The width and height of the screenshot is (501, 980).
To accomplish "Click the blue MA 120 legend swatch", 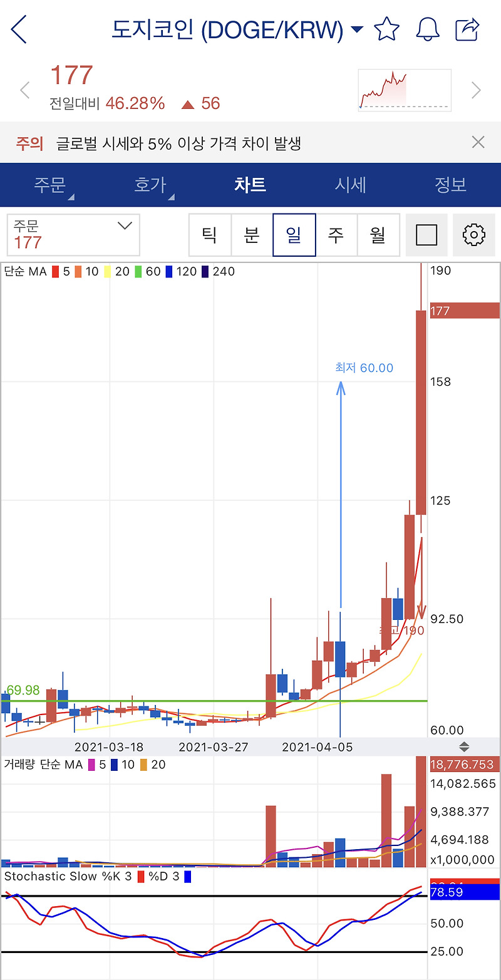I will [x=168, y=272].
